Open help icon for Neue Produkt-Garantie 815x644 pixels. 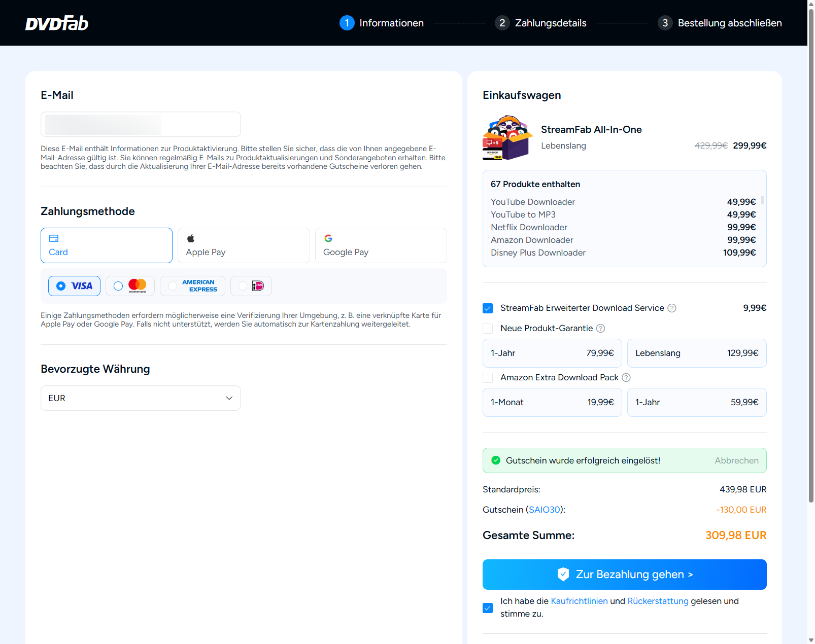coord(600,328)
